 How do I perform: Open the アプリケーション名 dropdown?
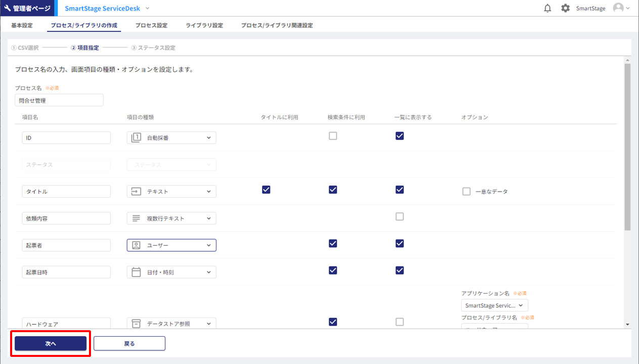494,305
